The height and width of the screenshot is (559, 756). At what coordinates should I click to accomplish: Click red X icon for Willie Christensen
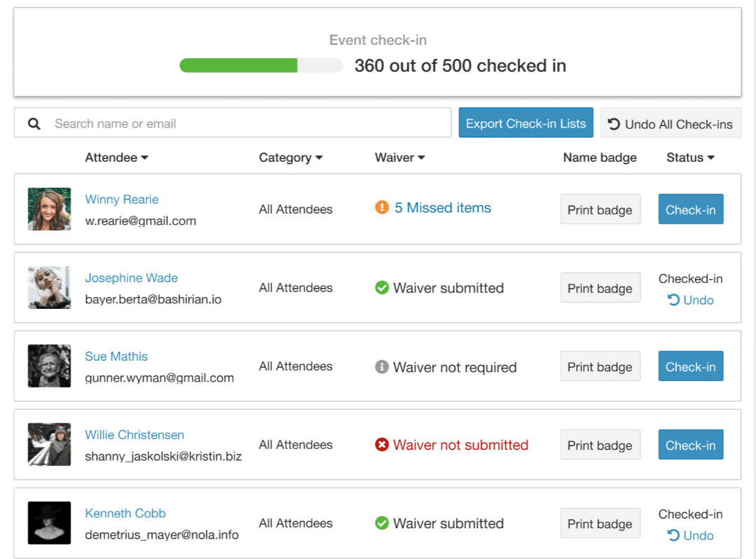tap(382, 446)
